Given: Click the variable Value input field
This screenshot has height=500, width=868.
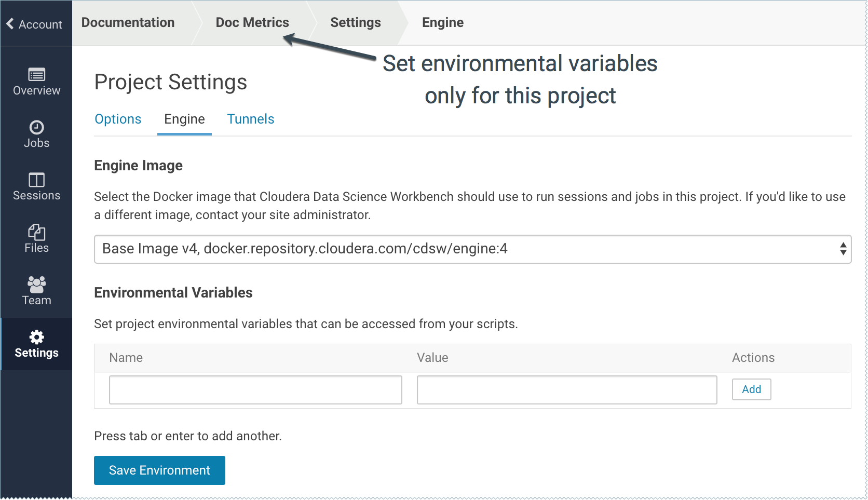Looking at the screenshot, I should (x=567, y=390).
